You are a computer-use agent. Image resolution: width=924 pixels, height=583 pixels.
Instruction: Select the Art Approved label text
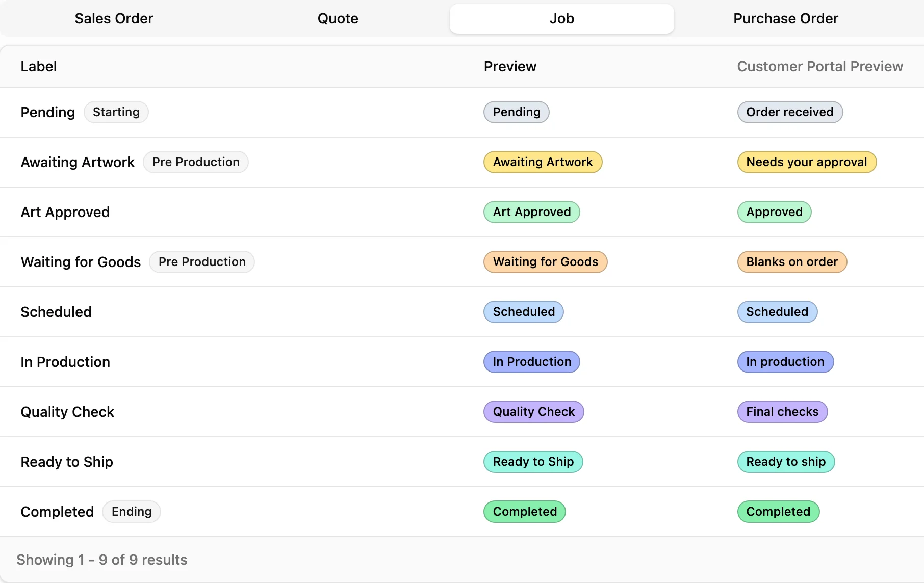[x=65, y=212]
